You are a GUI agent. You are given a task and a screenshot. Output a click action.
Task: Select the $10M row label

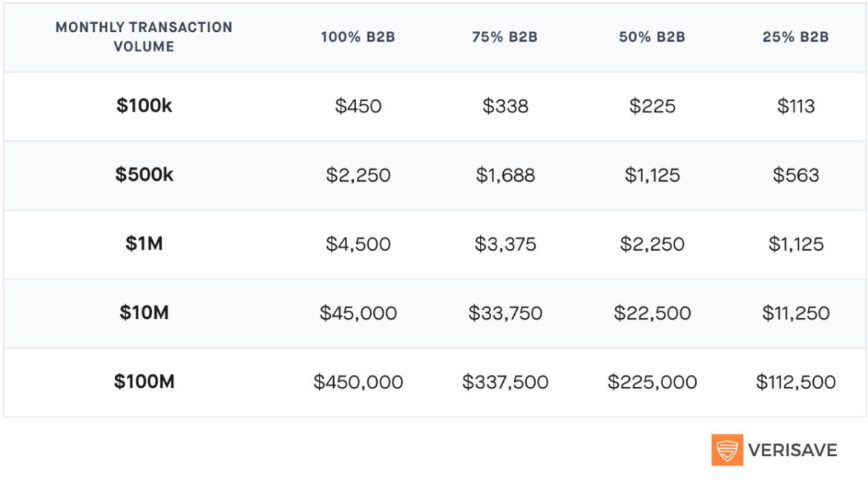pyautogui.click(x=144, y=313)
